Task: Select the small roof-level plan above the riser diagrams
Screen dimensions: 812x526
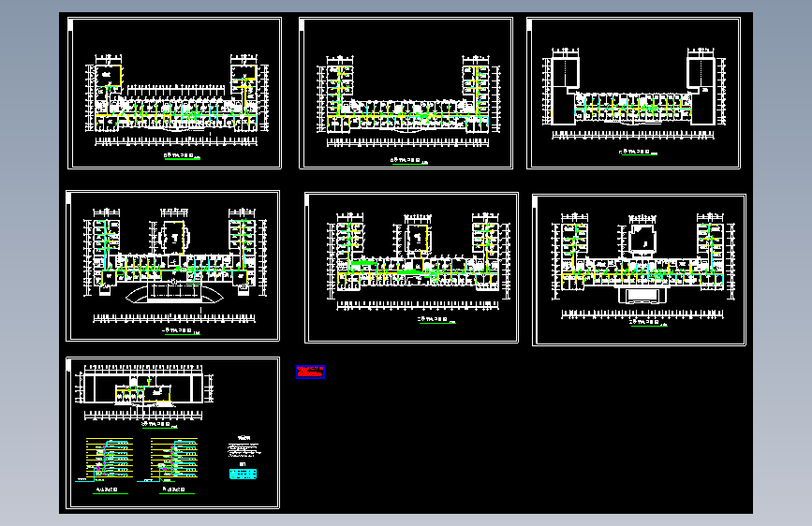Action: (143, 392)
